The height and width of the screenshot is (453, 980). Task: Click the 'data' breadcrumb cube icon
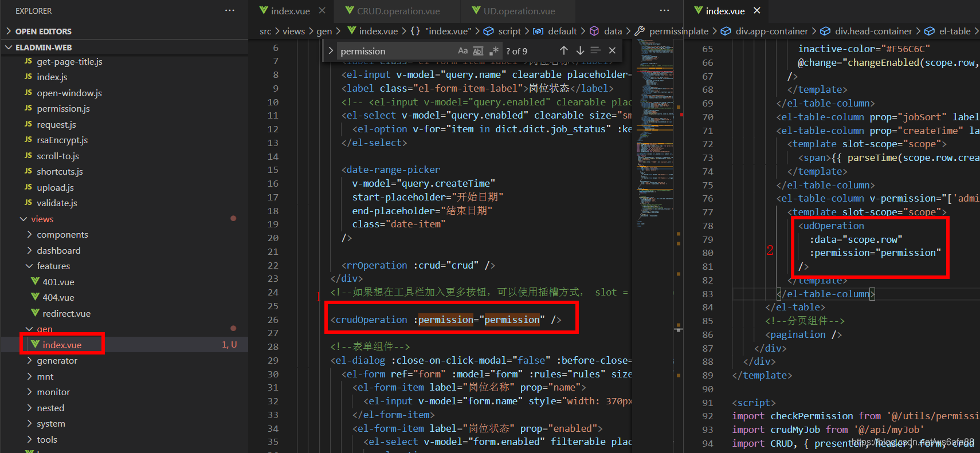tap(594, 31)
